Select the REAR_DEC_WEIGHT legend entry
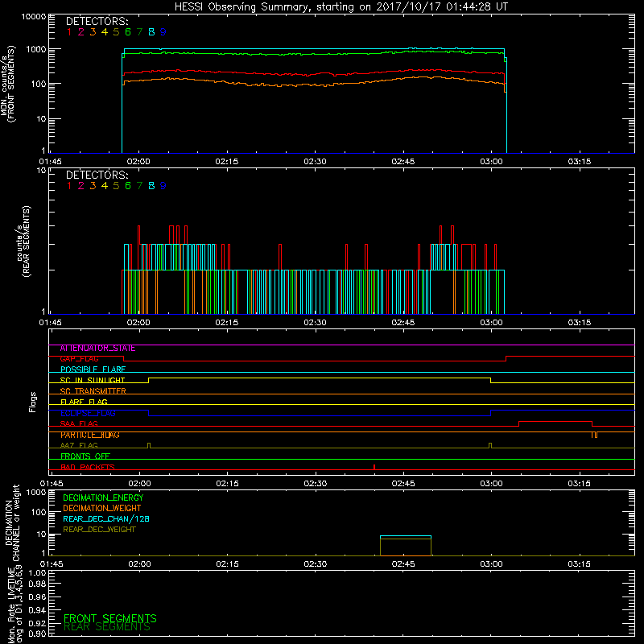644x644 pixels. 99,530
